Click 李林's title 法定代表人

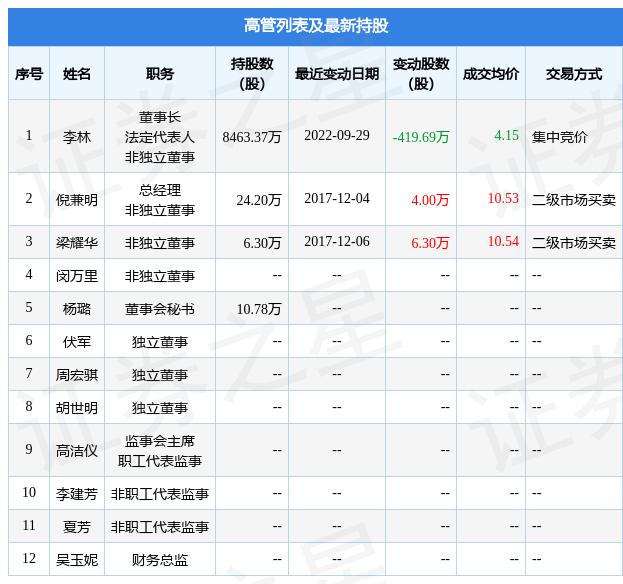click(x=160, y=137)
